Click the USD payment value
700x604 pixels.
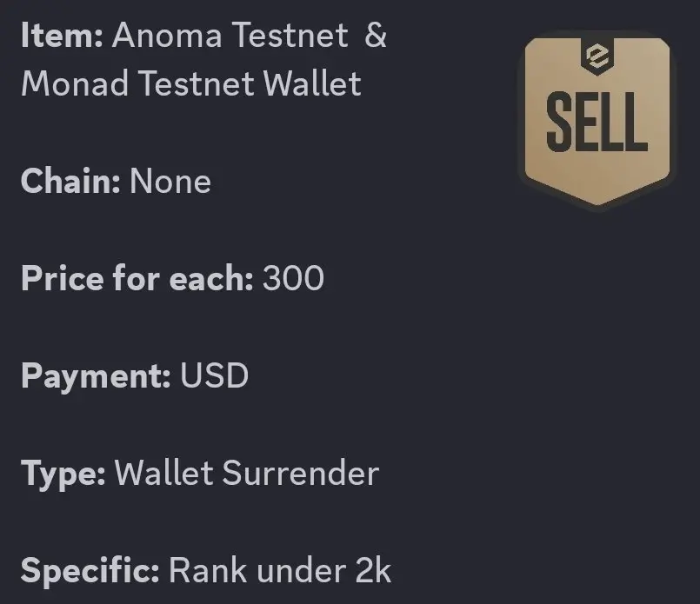tap(214, 375)
